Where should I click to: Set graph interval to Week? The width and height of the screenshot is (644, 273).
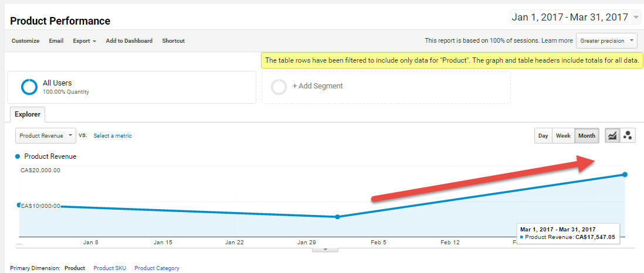point(563,135)
